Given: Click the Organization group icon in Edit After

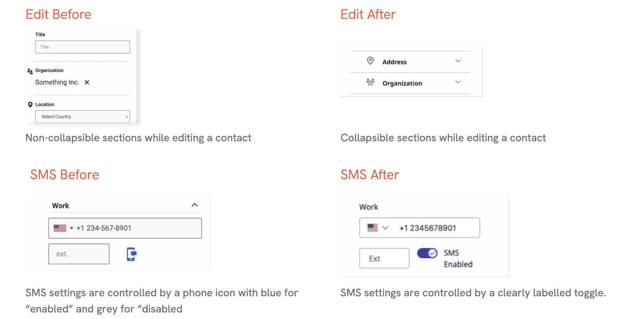Looking at the screenshot, I should [x=370, y=82].
